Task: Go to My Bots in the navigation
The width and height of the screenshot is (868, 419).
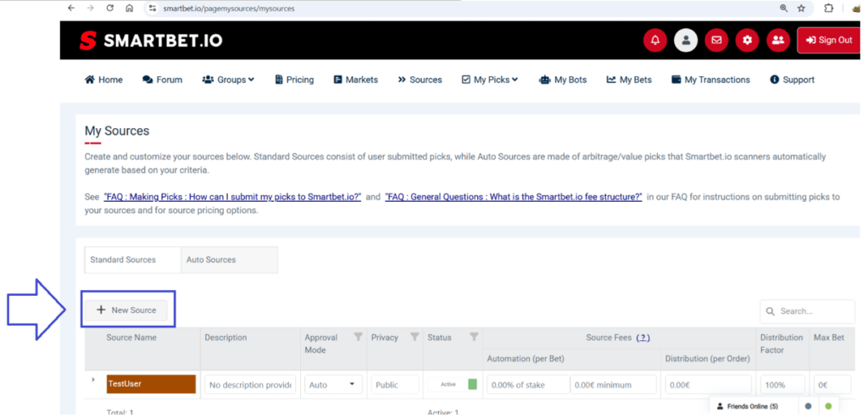Action: [x=562, y=80]
